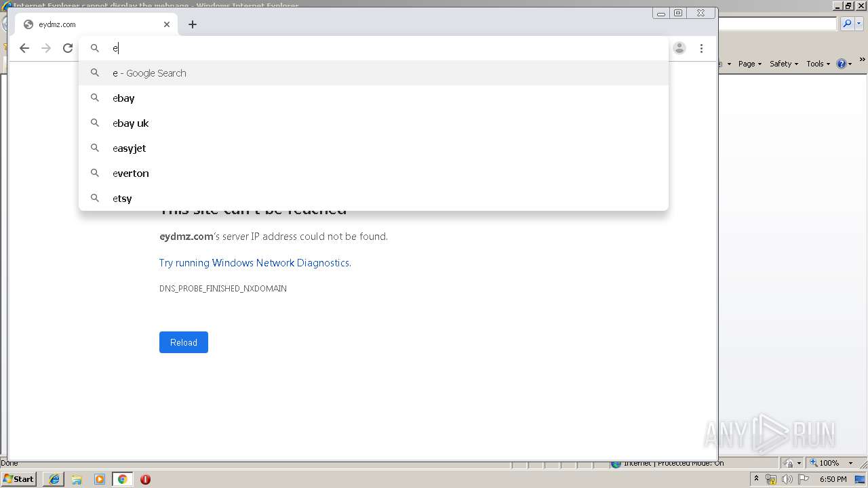Click the Show Desktop button in tray corner
Screen dimensions: 868x488
[860, 479]
